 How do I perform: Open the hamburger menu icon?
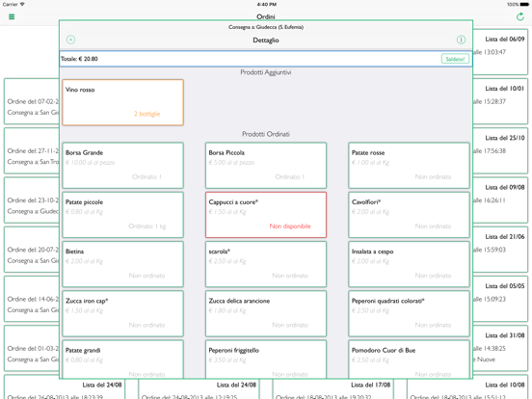point(12,16)
